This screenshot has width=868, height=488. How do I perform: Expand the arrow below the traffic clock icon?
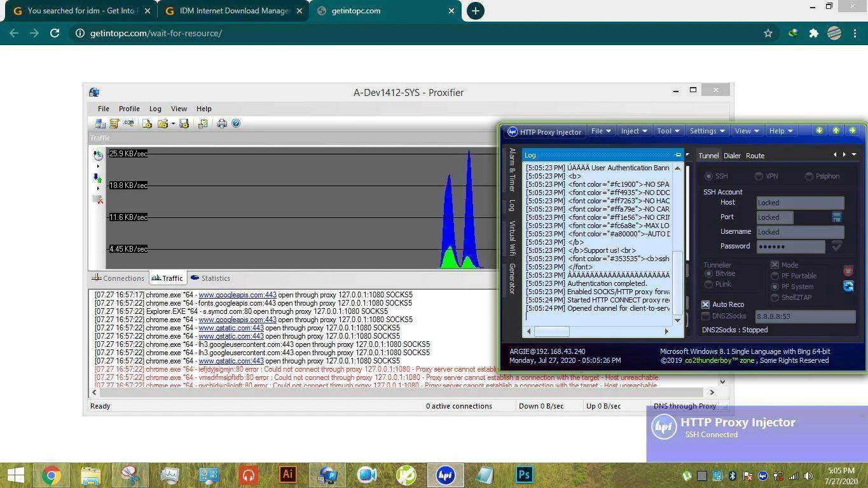[98, 166]
